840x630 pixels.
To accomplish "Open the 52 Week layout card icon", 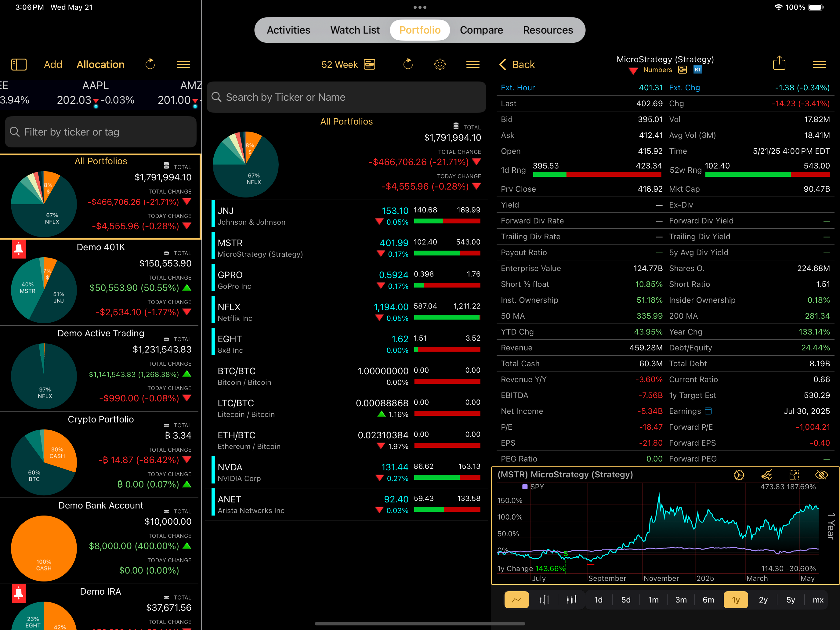I will [370, 65].
